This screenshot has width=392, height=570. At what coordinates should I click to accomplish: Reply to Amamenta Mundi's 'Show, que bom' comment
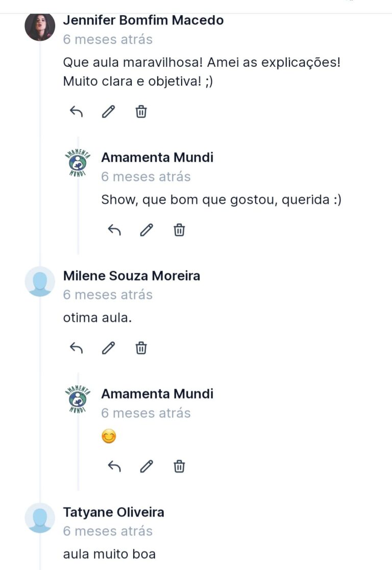coord(114,230)
